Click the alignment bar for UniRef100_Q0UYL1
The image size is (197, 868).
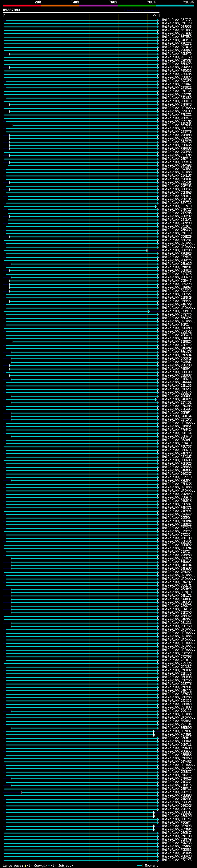90,792
